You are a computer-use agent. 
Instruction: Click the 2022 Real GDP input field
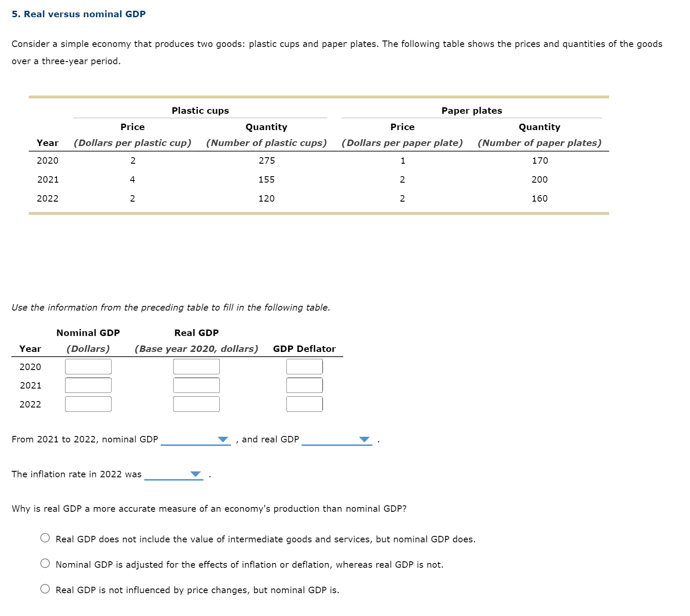click(196, 404)
